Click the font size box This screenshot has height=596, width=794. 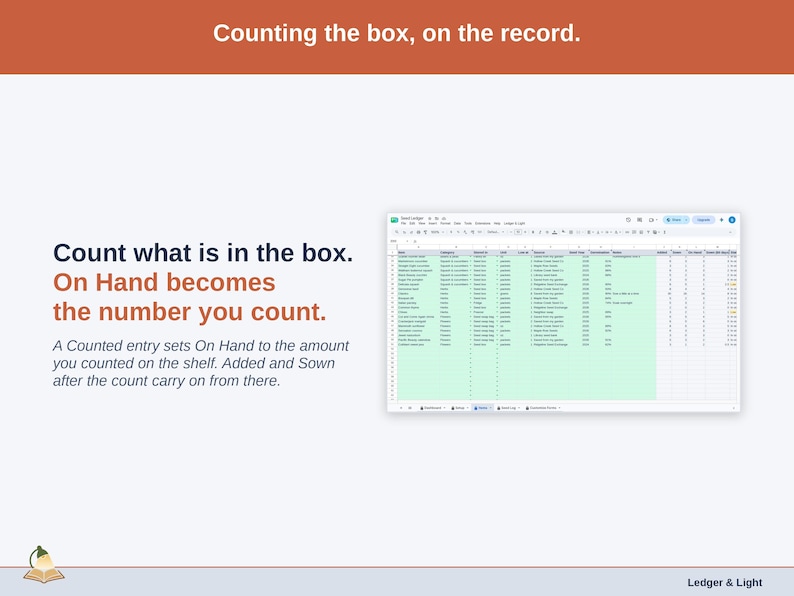tap(518, 232)
